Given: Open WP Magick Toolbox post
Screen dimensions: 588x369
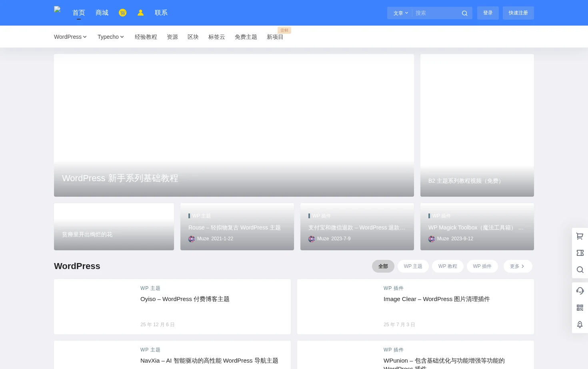Looking at the screenshot, I should pyautogui.click(x=476, y=227).
